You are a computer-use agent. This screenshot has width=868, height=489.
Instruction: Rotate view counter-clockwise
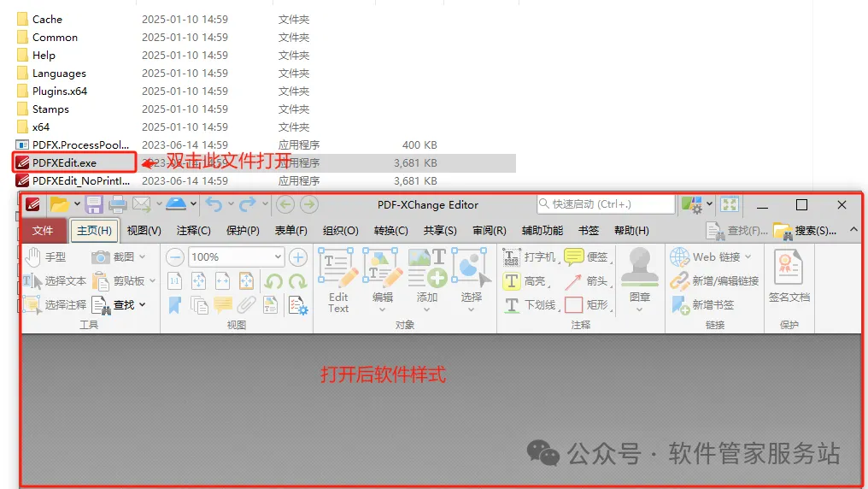(x=273, y=281)
